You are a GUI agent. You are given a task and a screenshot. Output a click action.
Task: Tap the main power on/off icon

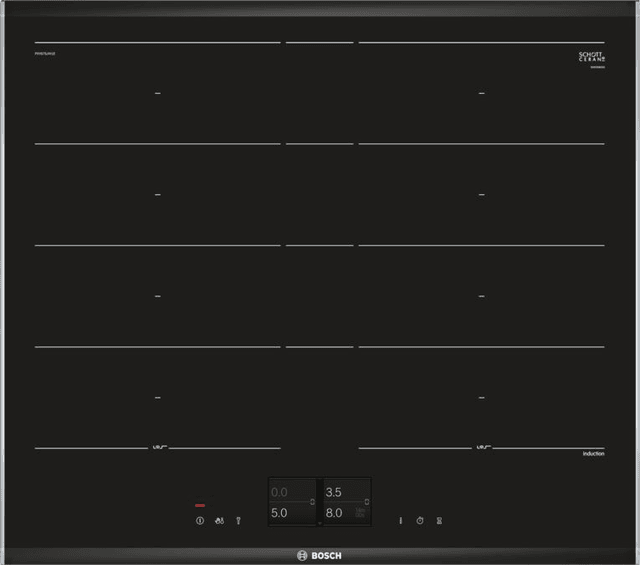[200, 521]
